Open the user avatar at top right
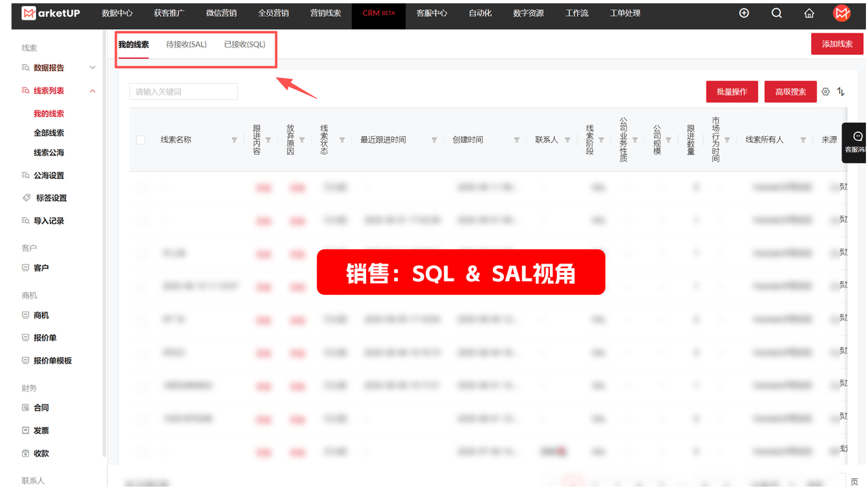The height and width of the screenshot is (494, 868). (x=842, y=12)
